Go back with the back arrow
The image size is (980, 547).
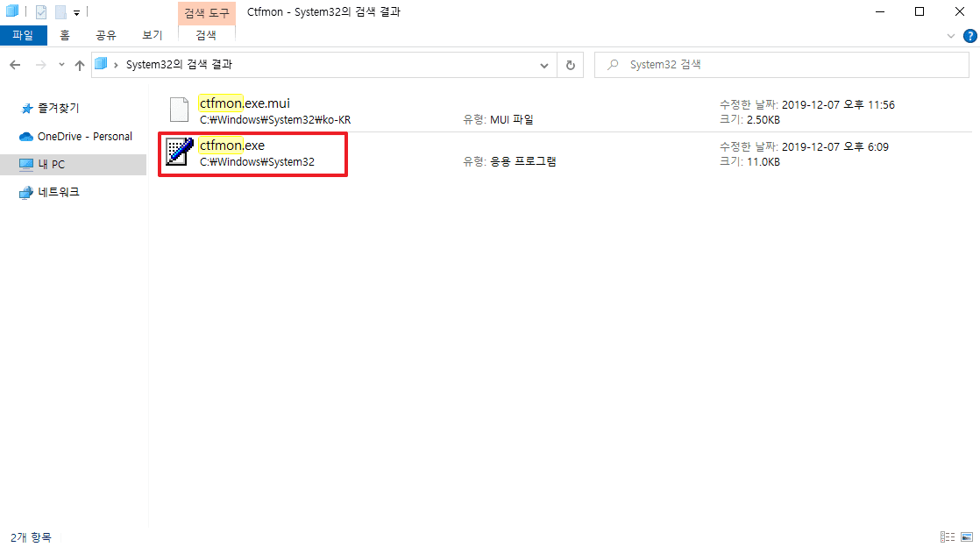click(15, 65)
